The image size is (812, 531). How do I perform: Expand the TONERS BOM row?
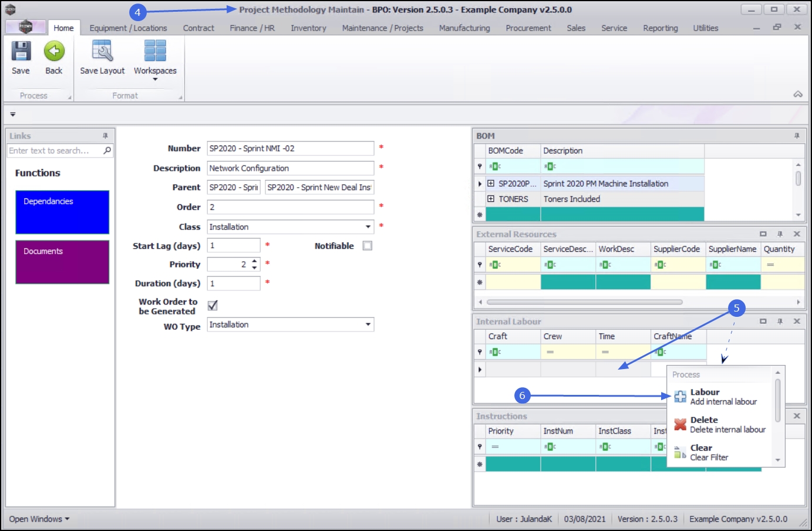click(491, 199)
